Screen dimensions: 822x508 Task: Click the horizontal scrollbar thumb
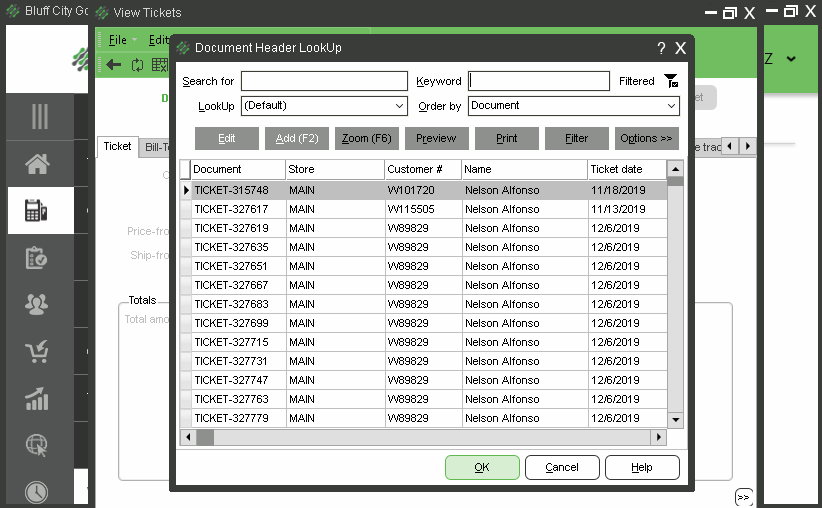pyautogui.click(x=205, y=437)
